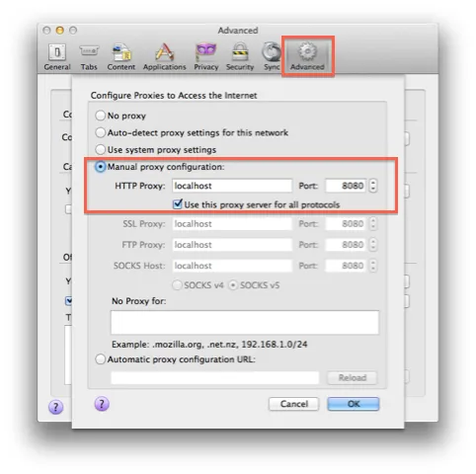476x474 pixels.
Task: Click the example text '.mozilla.org, .net.nz, 192.168.1.0/24'
Action: click(230, 345)
